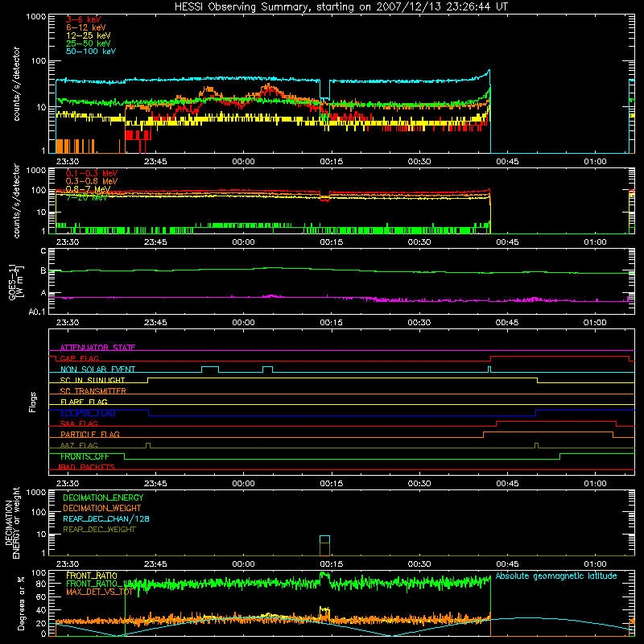
Task: Click the FRONTS_OFF flag label
Action: tap(85, 456)
